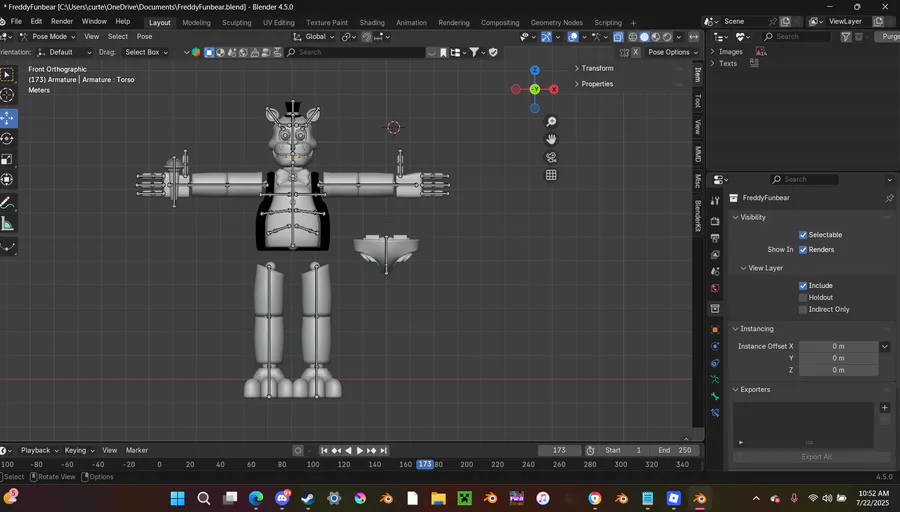Open Steam from the taskbar
900x512 pixels.
point(308,498)
